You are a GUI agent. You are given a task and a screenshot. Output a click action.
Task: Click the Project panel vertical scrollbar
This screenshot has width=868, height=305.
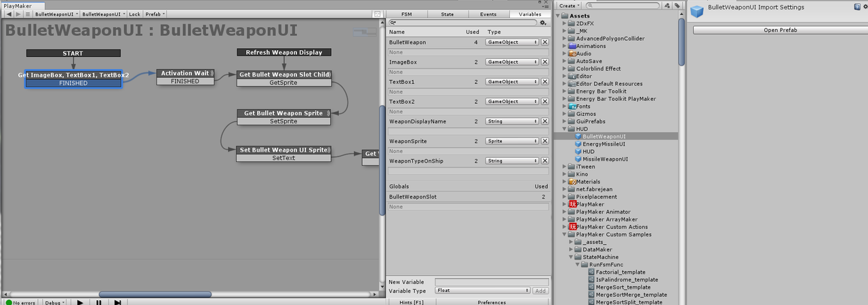click(x=681, y=41)
